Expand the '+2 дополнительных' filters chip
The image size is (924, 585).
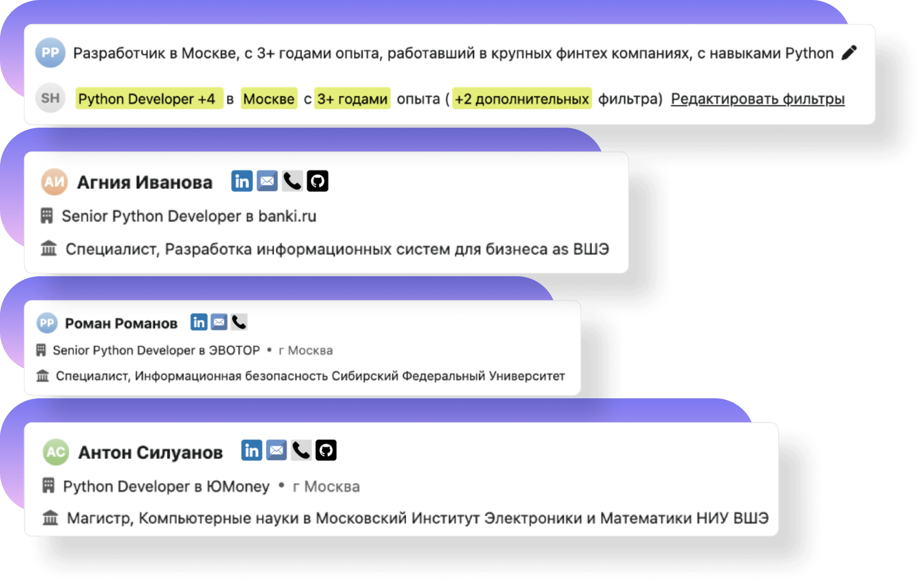coord(522,99)
